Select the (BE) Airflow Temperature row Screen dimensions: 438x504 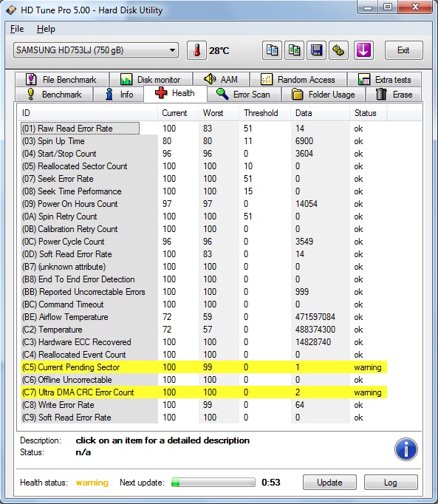tap(204, 316)
